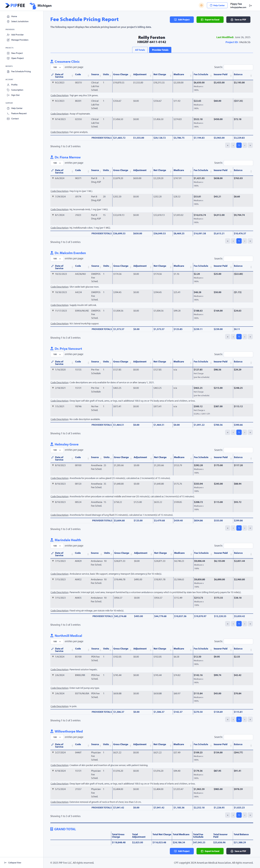This screenshot has width=260, height=868.
Task: Toggle expand-all rows in Cressmere Clinic table
Action: (x=52, y=74)
